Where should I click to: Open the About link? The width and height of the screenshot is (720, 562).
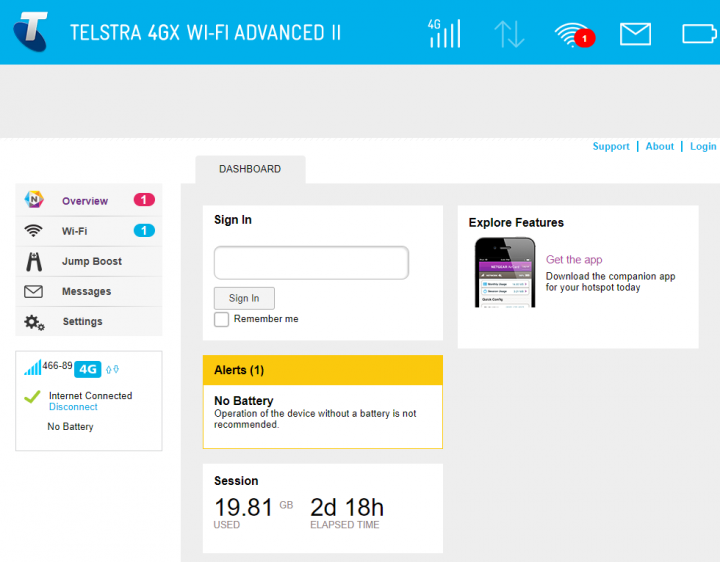(659, 146)
